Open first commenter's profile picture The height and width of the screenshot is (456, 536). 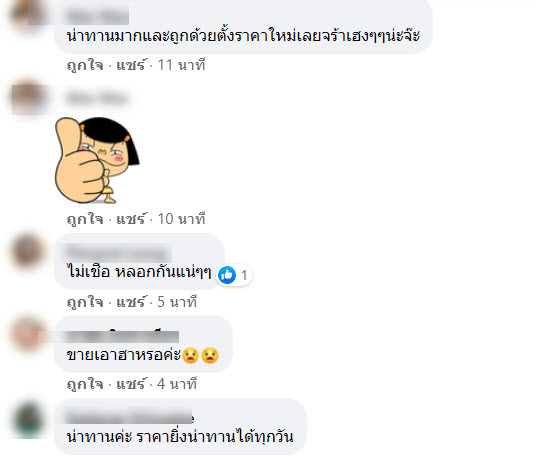pyautogui.click(x=28, y=14)
